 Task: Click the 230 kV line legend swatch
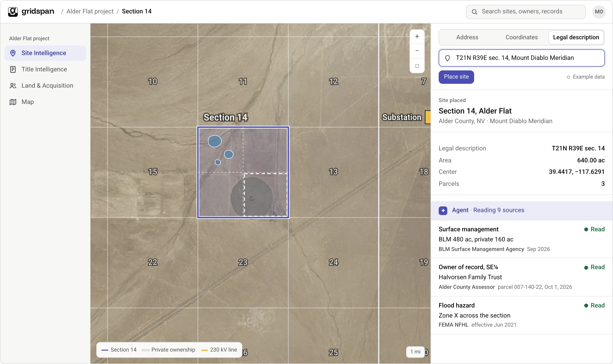[x=204, y=350]
